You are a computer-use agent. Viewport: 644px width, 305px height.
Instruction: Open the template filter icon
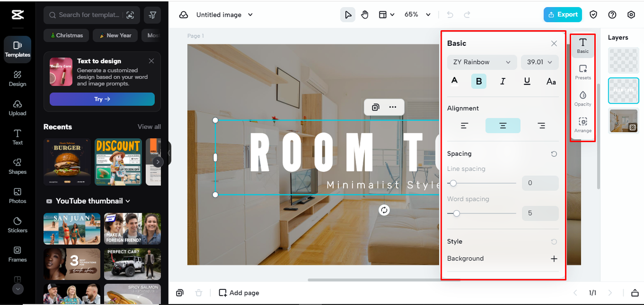click(x=152, y=15)
